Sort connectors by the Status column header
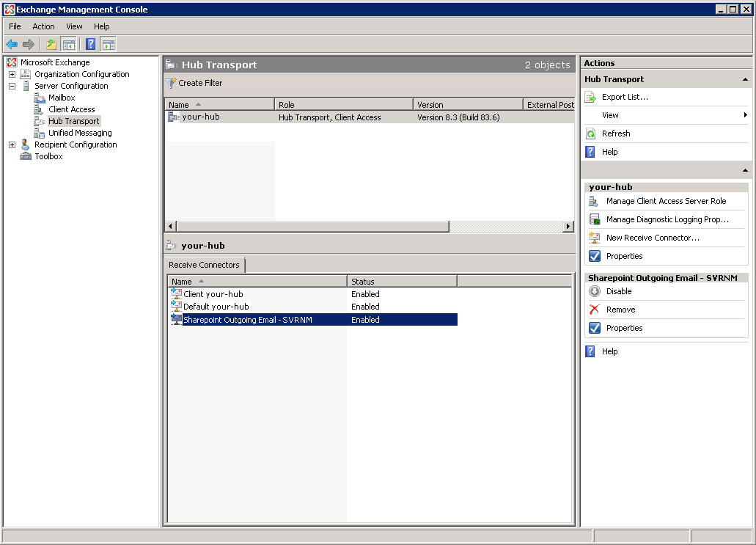The width and height of the screenshot is (756, 545). click(402, 282)
